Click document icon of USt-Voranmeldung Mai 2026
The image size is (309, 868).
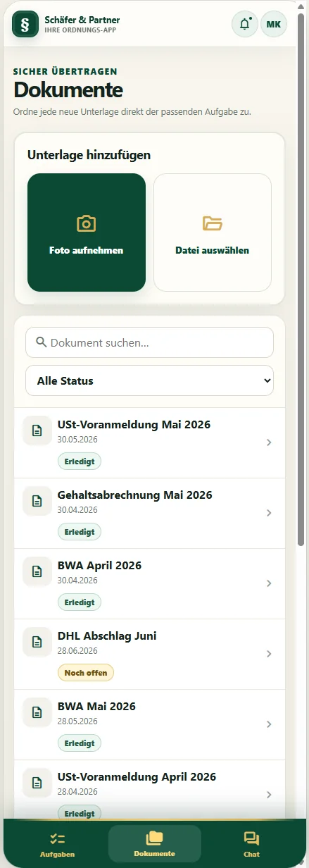pyautogui.click(x=37, y=430)
